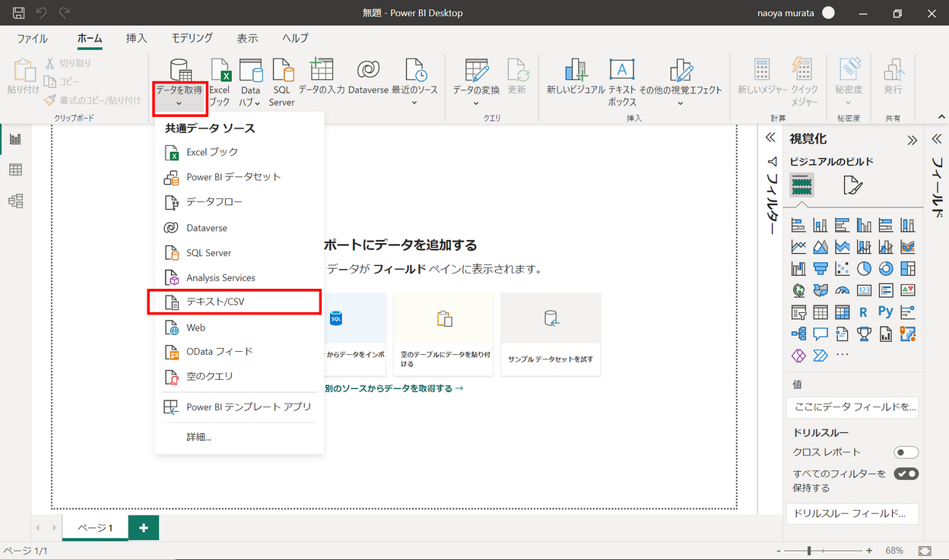Pick the scatter chart visual
Viewport: 949px width, 560px height.
pyautogui.click(x=842, y=269)
